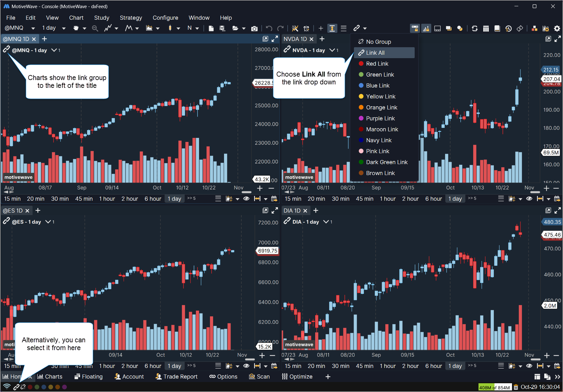563x392 pixels.
Task: Add a new tab next to @ES 1D
Action: [x=38, y=211]
